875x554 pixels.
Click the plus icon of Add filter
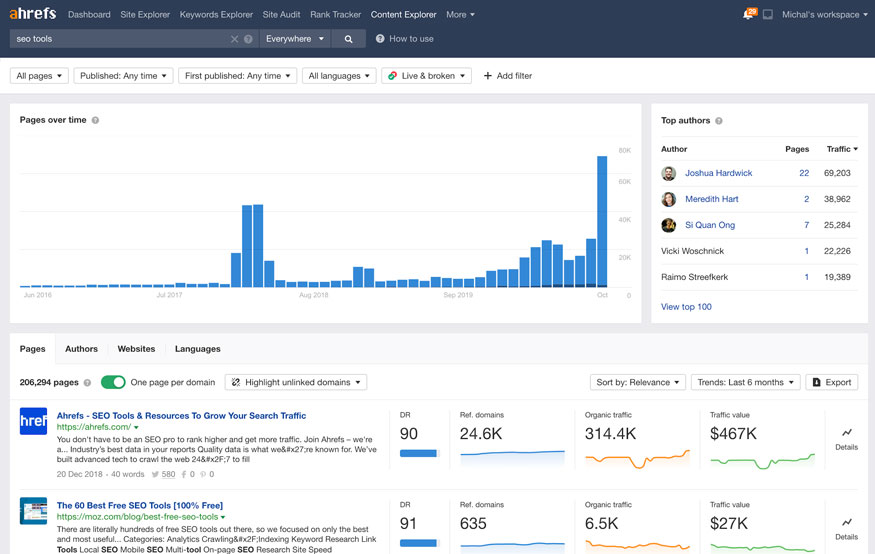click(487, 75)
